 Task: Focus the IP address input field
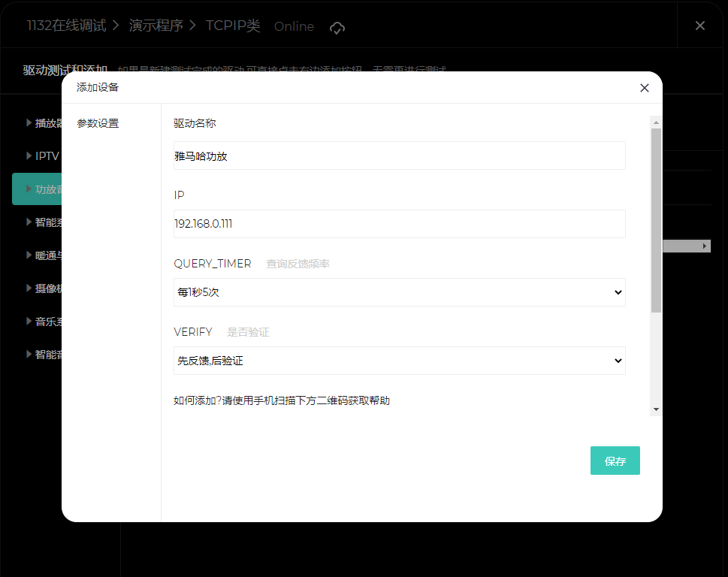(x=399, y=224)
